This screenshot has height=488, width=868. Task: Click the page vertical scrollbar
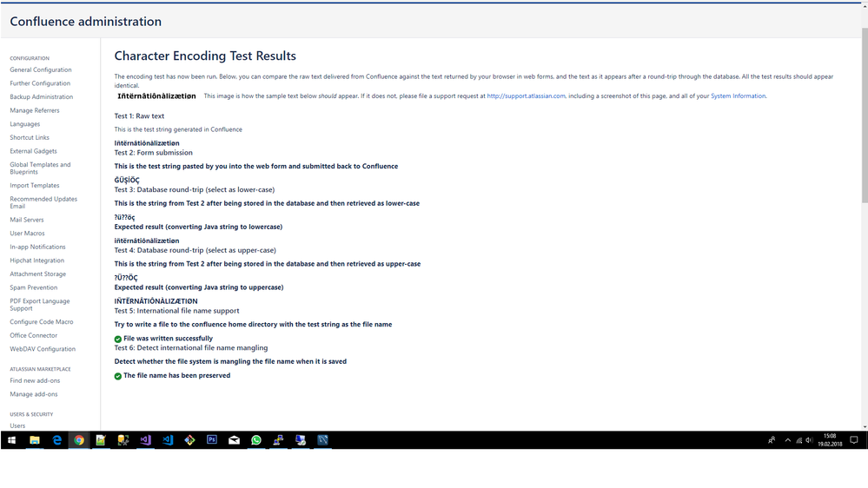[x=865, y=115]
